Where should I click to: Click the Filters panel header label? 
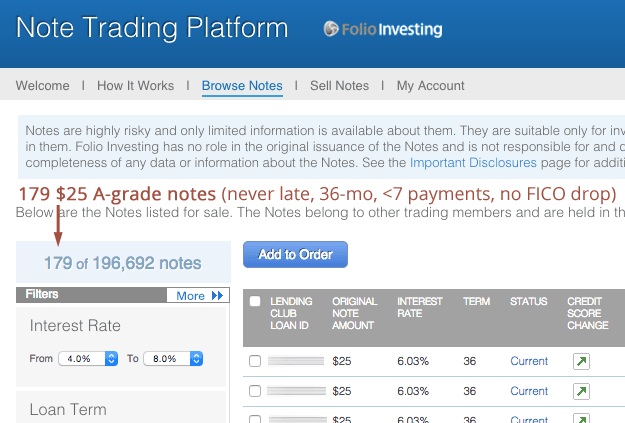pyautogui.click(x=42, y=294)
